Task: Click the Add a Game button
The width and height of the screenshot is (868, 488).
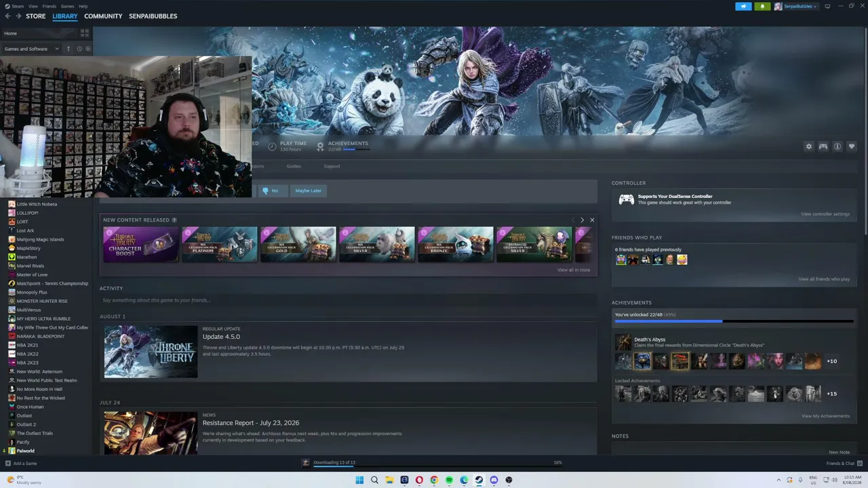Action: (21, 464)
